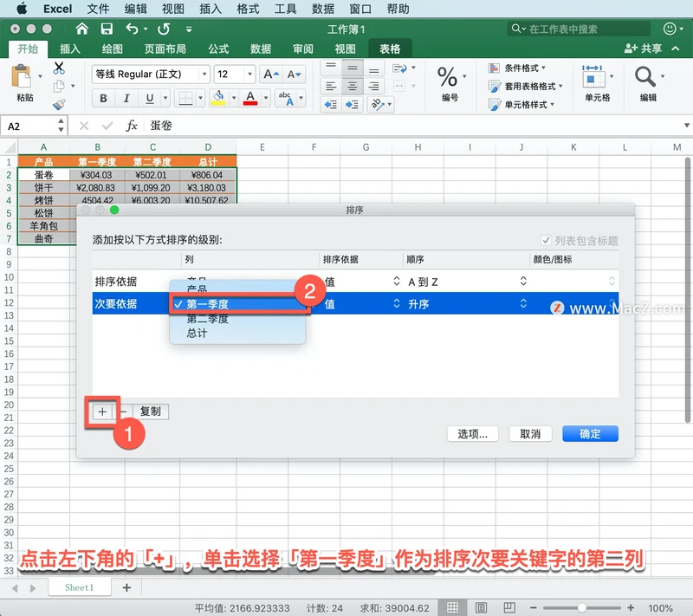Open the font name dropdown
Viewport: 693px width, 616px height.
point(204,75)
